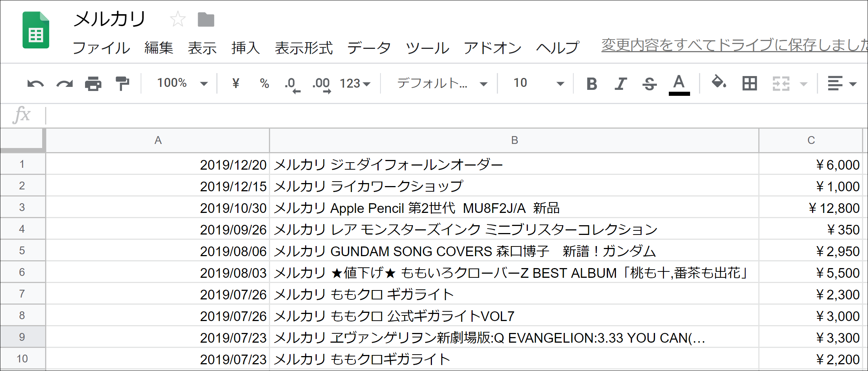
Task: Star the メルカリ spreadsheet
Action: 178,19
